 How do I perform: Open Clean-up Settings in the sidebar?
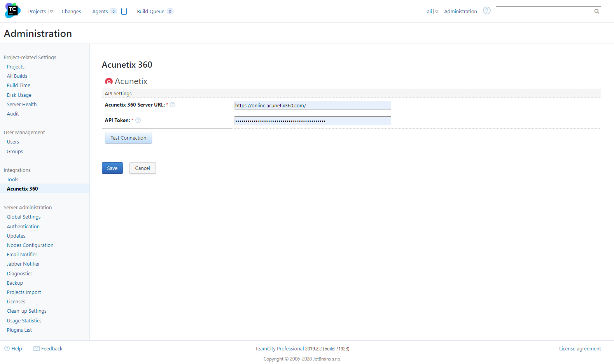click(26, 311)
